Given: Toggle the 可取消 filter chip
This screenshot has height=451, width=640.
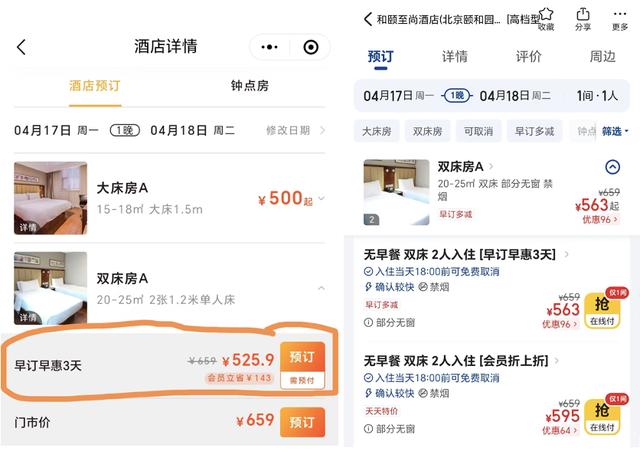Looking at the screenshot, I should click(478, 131).
